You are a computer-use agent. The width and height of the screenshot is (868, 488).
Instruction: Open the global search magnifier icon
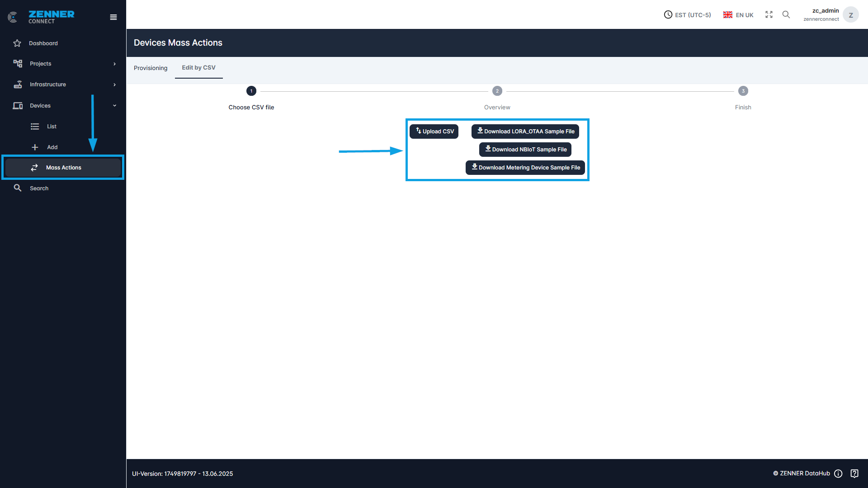[786, 15]
